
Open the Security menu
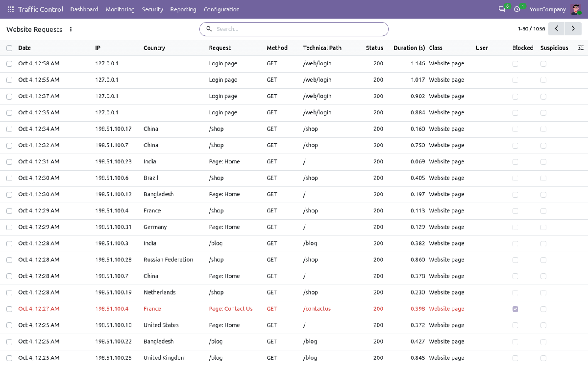coord(152,9)
